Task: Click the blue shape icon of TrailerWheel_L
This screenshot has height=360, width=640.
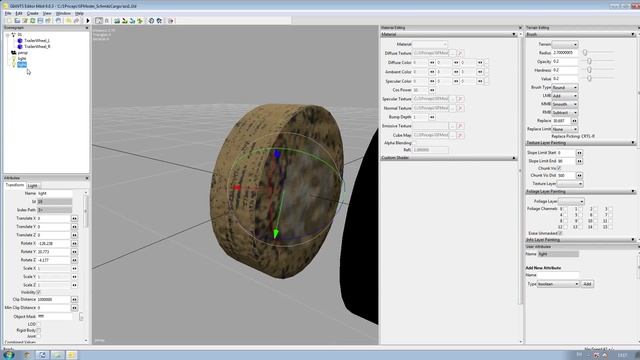Action: [x=20, y=40]
